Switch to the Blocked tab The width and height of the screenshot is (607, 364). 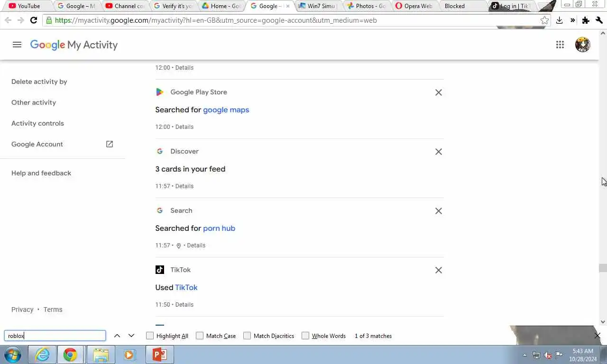(462, 6)
